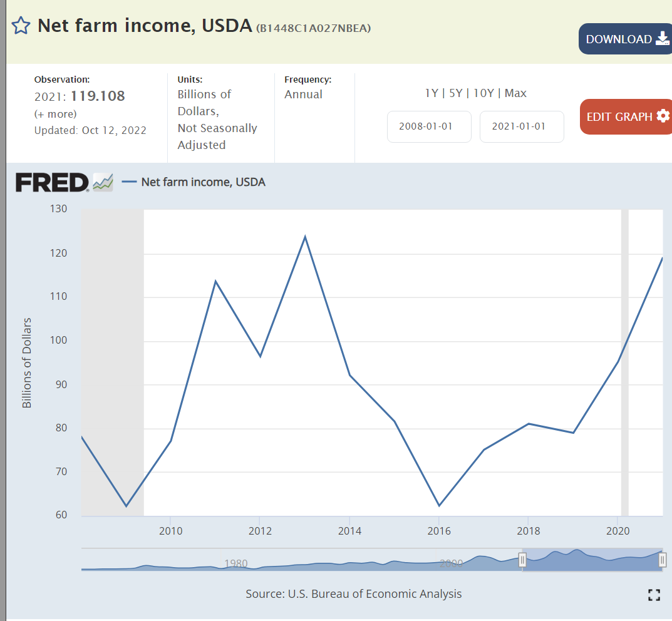
Task: Set the date range to 1Y
Action: (x=432, y=93)
